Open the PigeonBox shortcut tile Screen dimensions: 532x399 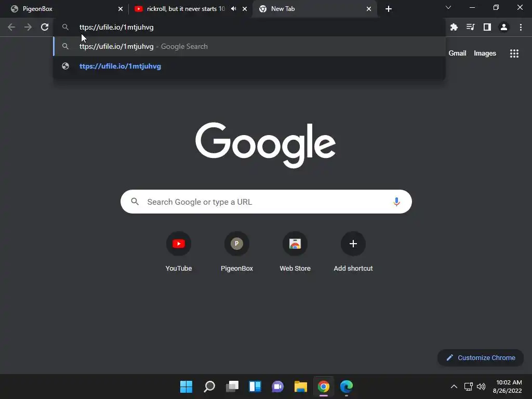point(237,252)
